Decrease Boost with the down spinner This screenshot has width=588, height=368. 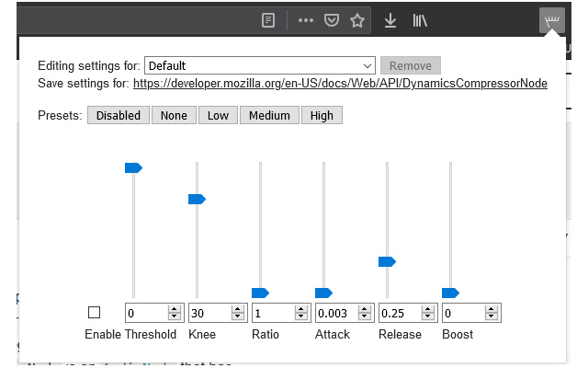point(492,316)
